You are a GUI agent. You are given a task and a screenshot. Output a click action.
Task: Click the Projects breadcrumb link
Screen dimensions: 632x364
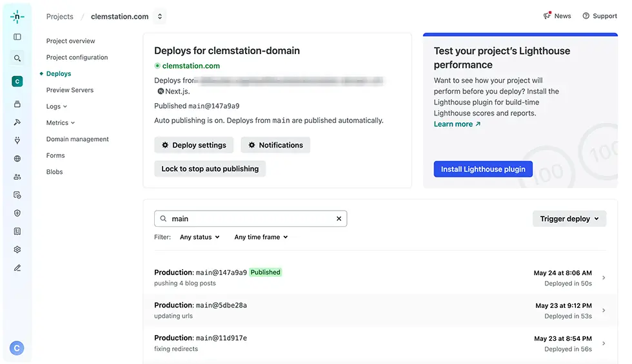click(59, 17)
